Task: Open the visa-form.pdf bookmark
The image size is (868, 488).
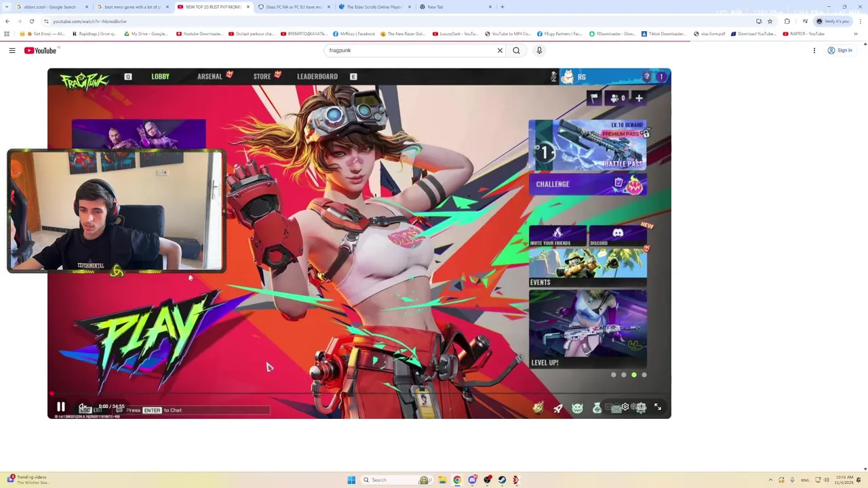Action: (709, 34)
